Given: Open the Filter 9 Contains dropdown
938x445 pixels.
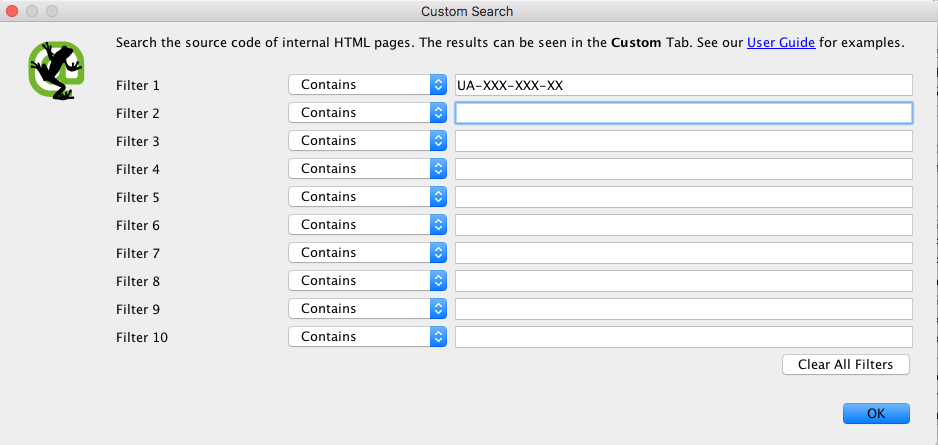Looking at the screenshot, I should 367,309.
